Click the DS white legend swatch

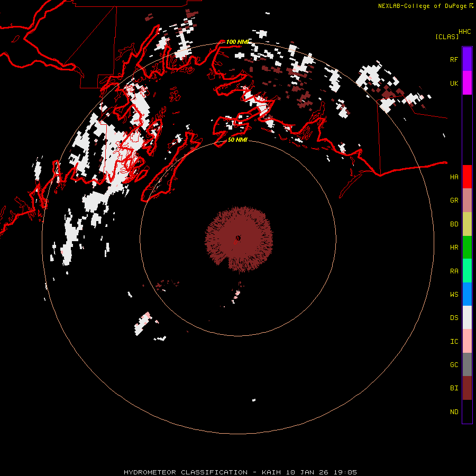(x=467, y=317)
